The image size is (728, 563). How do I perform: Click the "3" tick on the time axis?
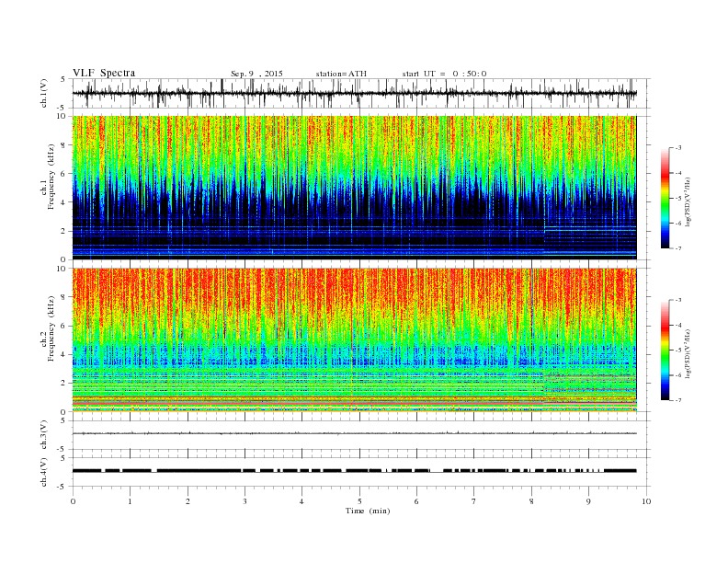click(x=245, y=501)
